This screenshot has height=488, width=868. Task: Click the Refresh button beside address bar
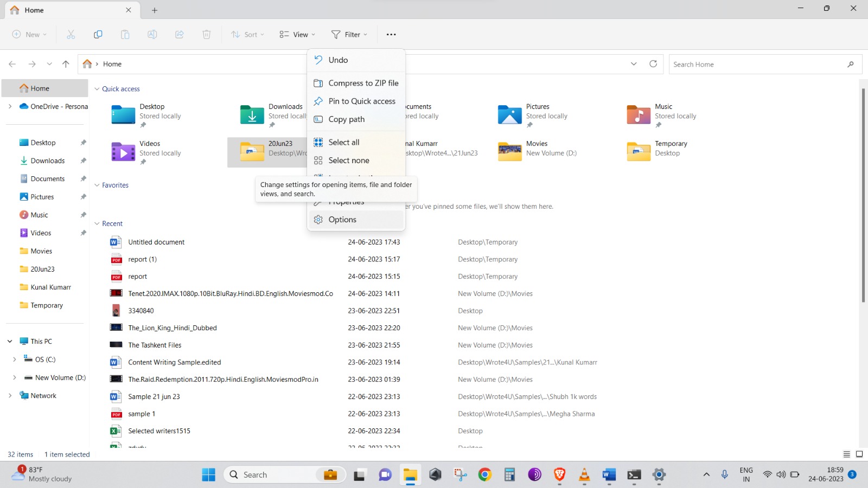point(653,64)
